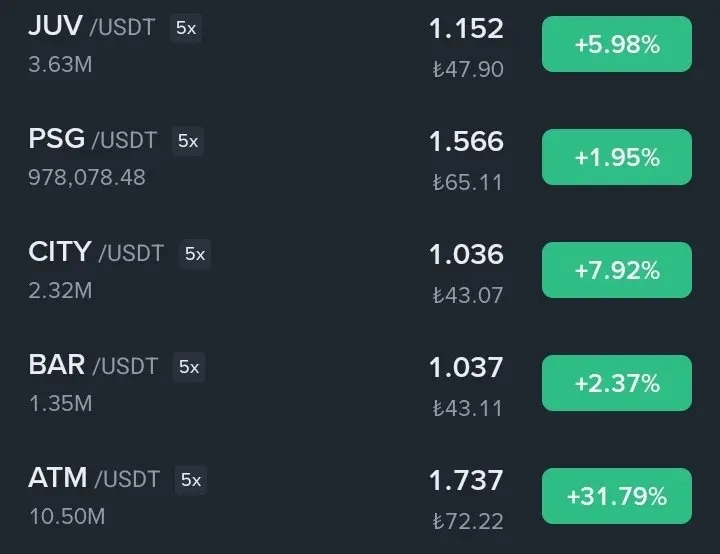Tap the +5.98% change badge

pyautogui.click(x=617, y=44)
